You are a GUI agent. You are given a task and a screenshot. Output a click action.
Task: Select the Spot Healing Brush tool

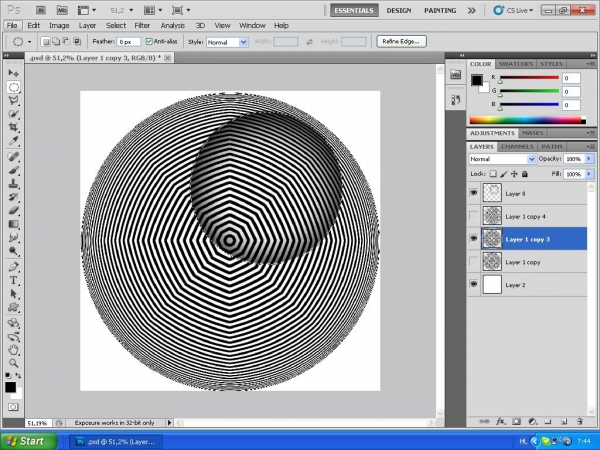(13, 156)
